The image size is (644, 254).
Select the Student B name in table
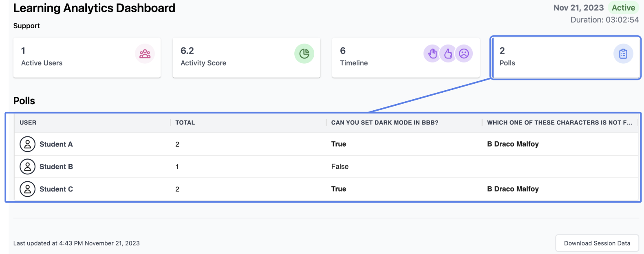56,167
